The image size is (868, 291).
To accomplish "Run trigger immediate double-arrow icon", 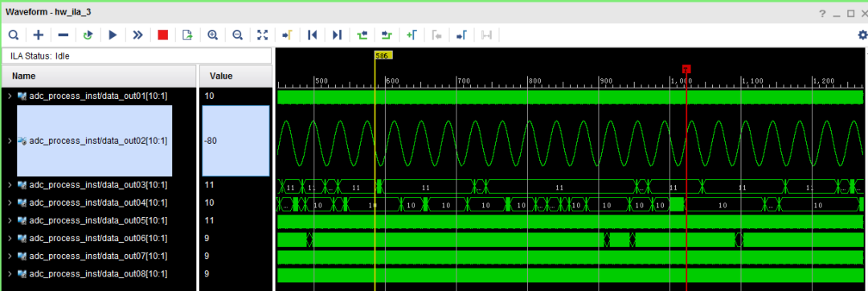I will point(138,35).
